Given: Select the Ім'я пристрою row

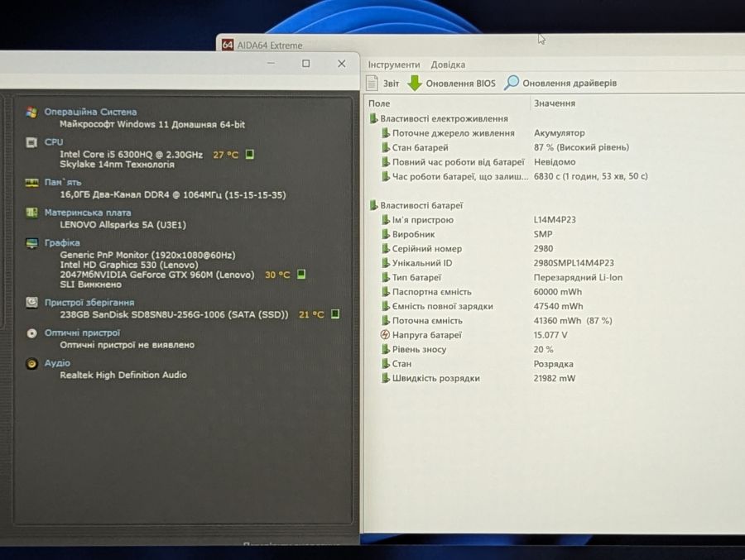Looking at the screenshot, I should pyautogui.click(x=479, y=220).
